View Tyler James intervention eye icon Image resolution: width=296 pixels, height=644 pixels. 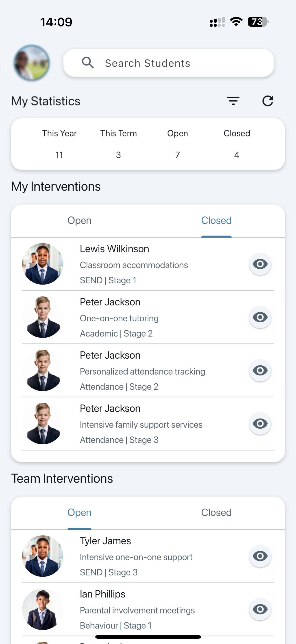[x=260, y=556]
